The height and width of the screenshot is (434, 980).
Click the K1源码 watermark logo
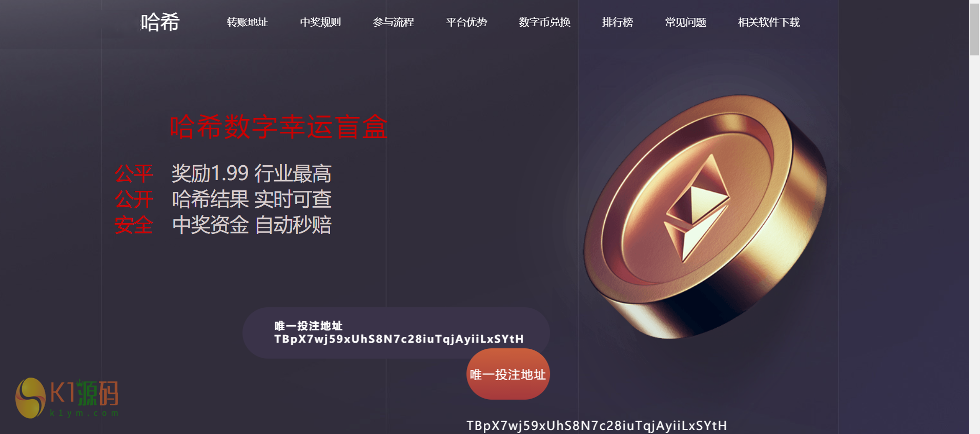click(67, 398)
